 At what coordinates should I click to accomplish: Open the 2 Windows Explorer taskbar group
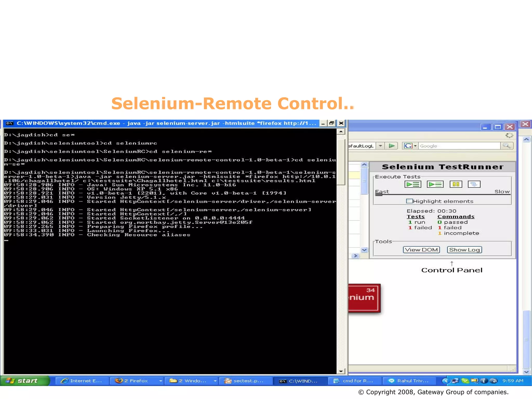pyautogui.click(x=191, y=381)
